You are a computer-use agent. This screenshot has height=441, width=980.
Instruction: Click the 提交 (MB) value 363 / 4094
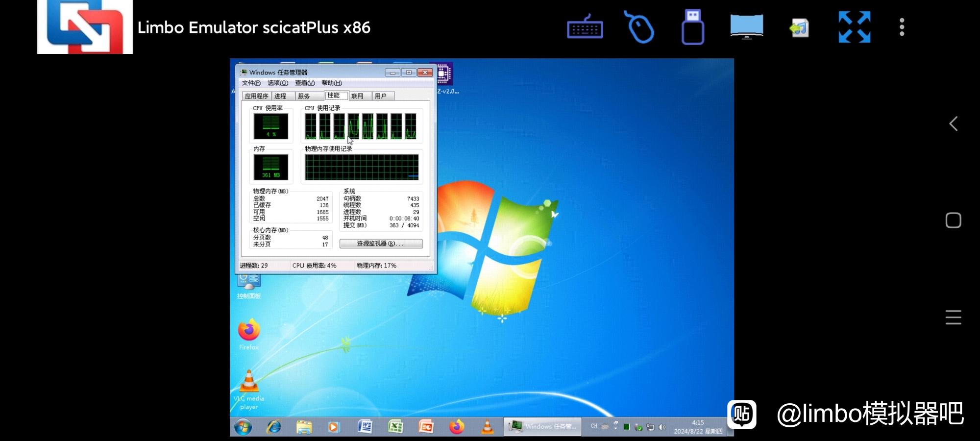pos(404,225)
